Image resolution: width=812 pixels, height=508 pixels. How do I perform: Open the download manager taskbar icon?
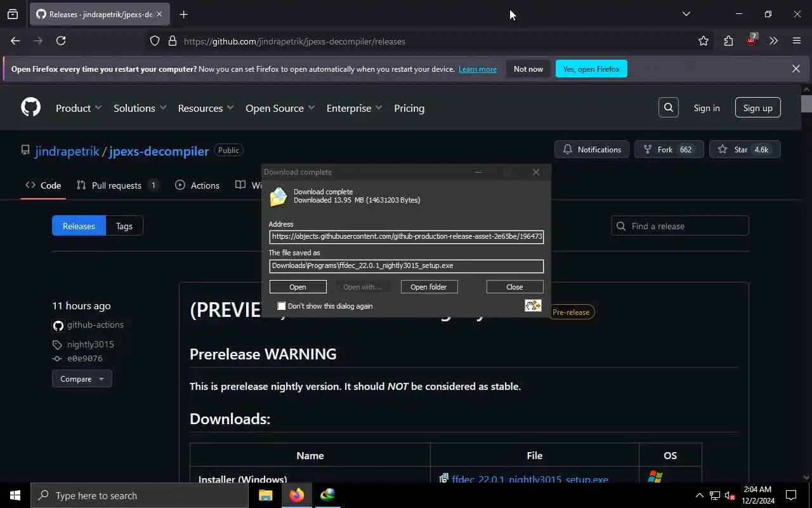(x=327, y=495)
